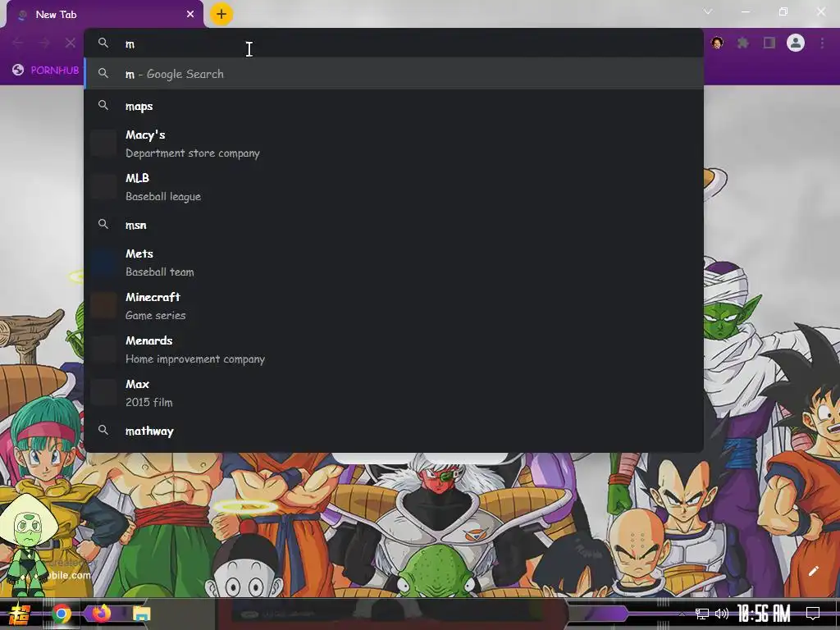Click the customize page pencil icon

(813, 571)
